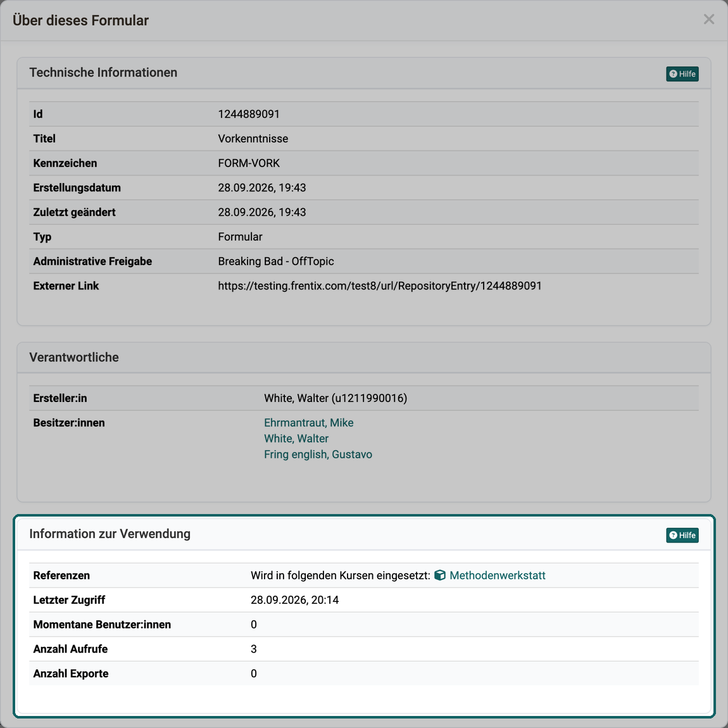The height and width of the screenshot is (728, 728).
Task: Select creator text White, Walter (u1211990016)
Action: [336, 398]
